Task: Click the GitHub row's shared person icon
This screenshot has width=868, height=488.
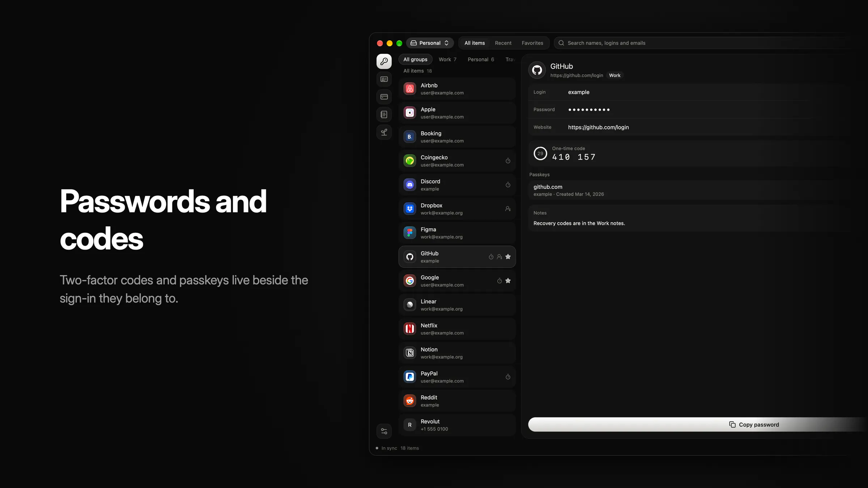Action: tap(499, 257)
